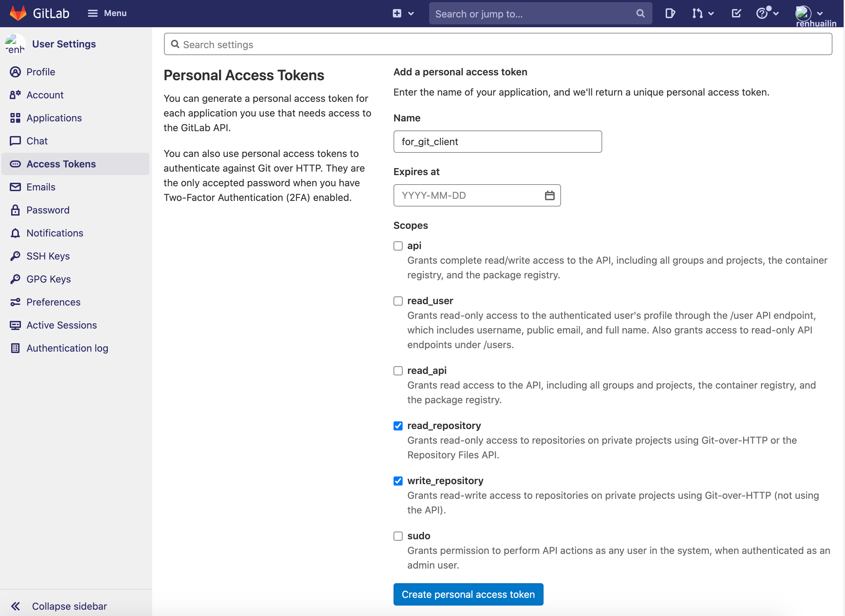The height and width of the screenshot is (616, 845).
Task: Click Create personal access token button
Action: [468, 594]
